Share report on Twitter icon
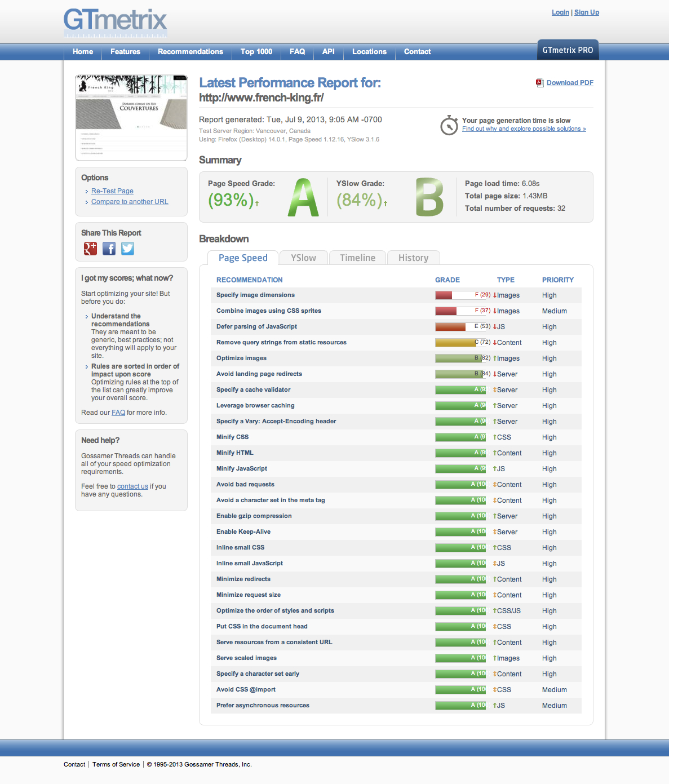 click(128, 249)
